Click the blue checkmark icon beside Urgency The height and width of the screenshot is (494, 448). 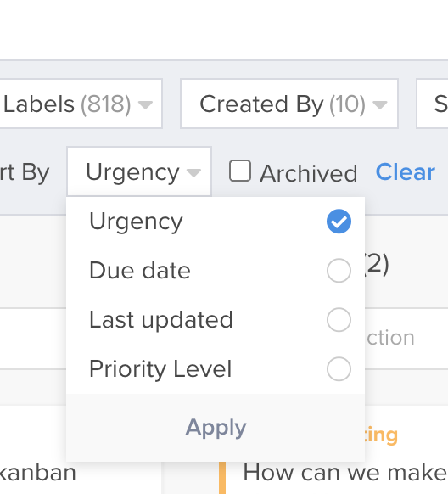click(x=339, y=222)
